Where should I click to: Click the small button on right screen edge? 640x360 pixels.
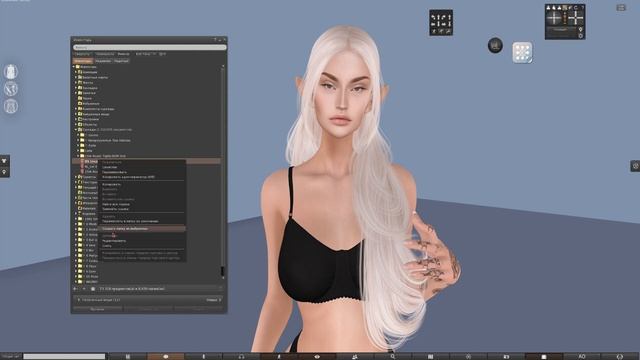pos(635,166)
